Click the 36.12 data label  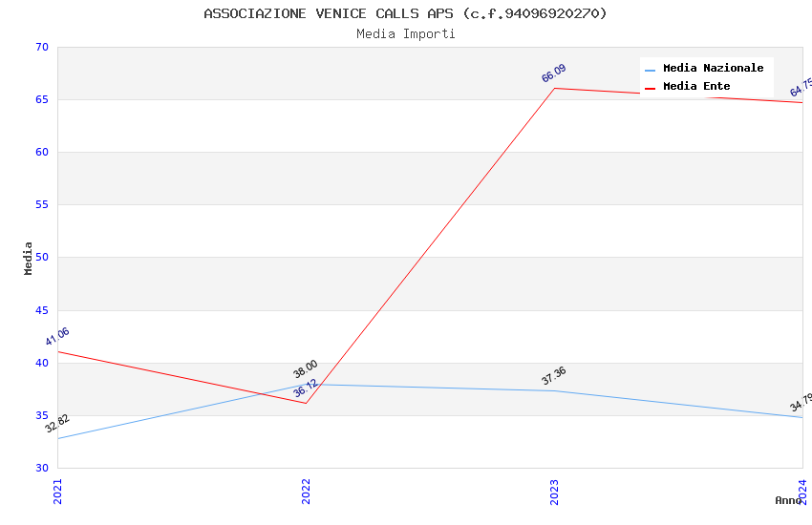click(306, 388)
